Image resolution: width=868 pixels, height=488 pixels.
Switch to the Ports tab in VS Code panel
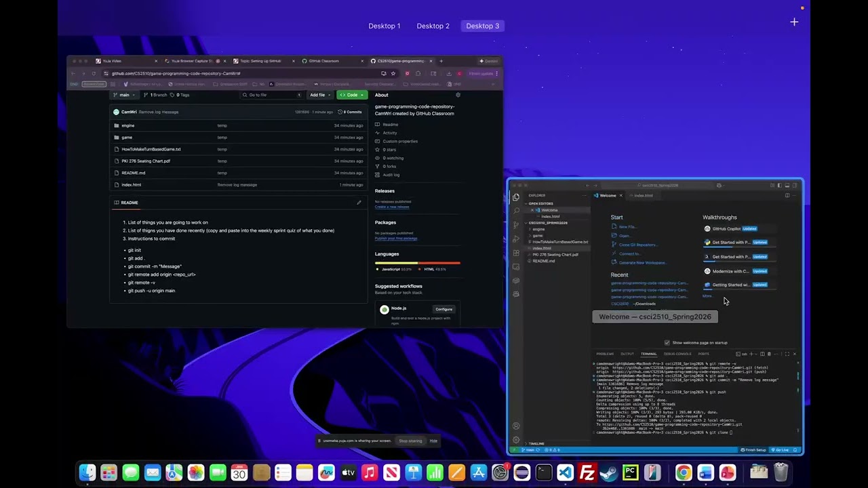(704, 354)
